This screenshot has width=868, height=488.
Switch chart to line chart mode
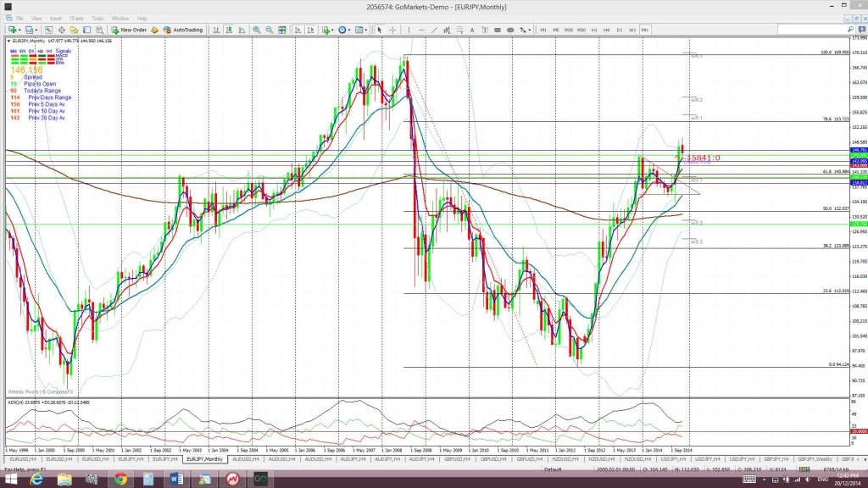[x=242, y=30]
